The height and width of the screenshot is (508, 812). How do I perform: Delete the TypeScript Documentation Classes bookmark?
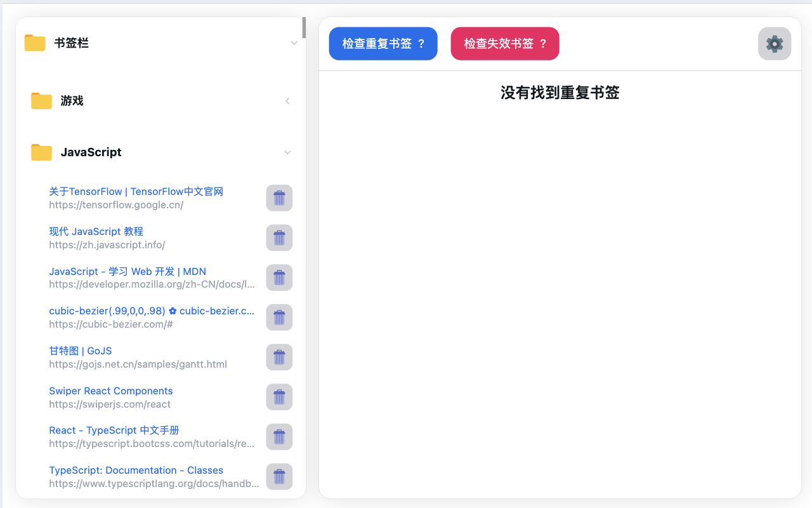(279, 476)
